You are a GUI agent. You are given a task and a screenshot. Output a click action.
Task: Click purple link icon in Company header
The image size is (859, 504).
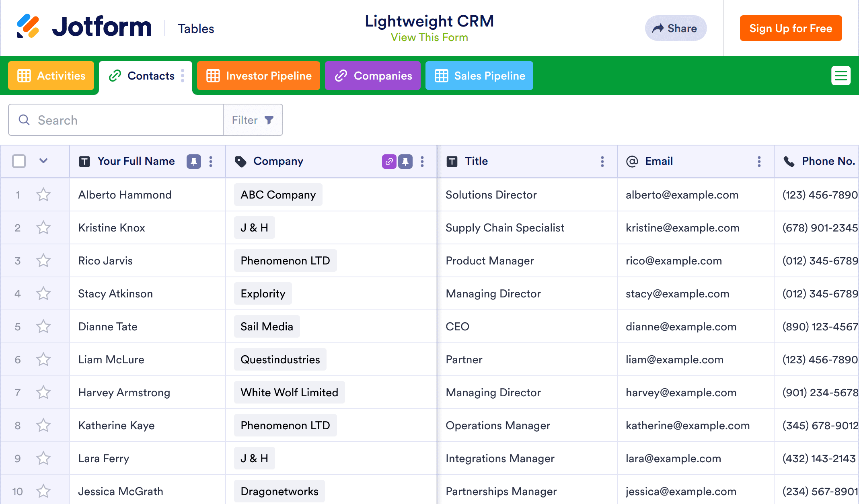click(x=389, y=162)
